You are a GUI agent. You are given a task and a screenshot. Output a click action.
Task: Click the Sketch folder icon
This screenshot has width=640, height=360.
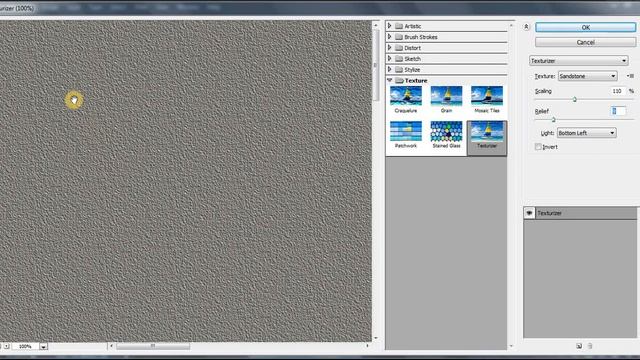399,59
